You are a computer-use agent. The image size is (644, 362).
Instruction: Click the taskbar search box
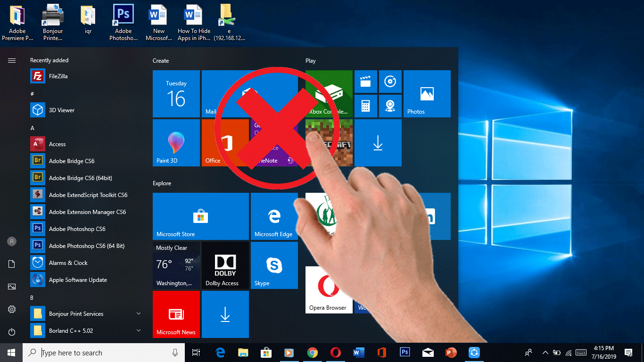(104, 353)
